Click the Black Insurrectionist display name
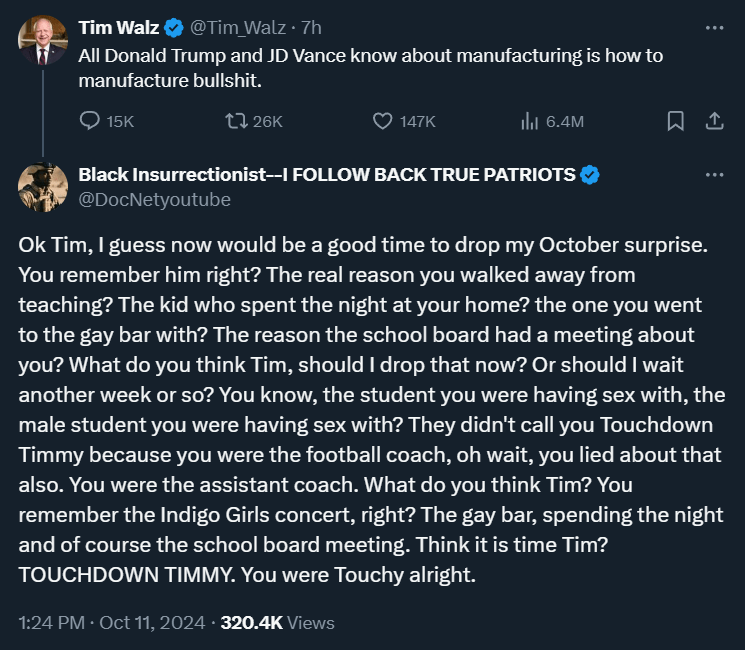This screenshot has height=650, width=745. [326, 175]
